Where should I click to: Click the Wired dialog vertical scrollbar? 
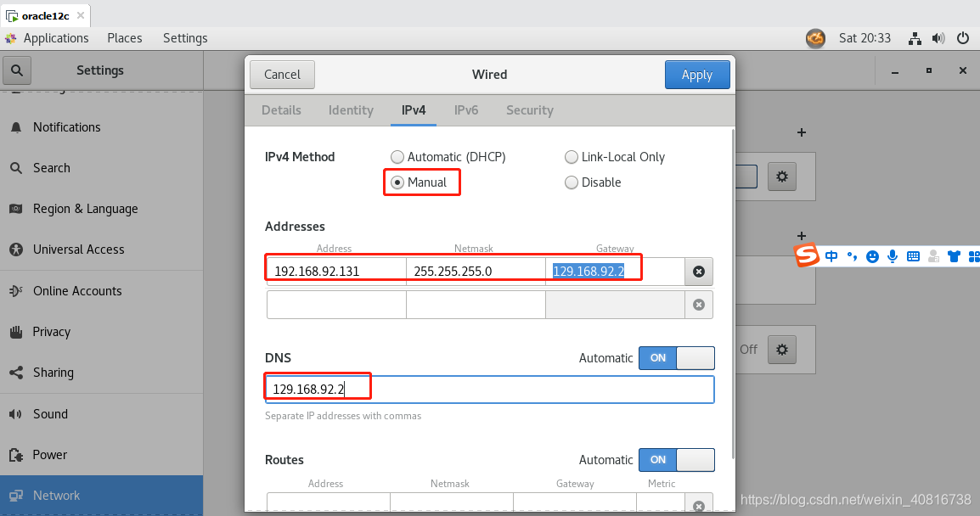[733, 294]
